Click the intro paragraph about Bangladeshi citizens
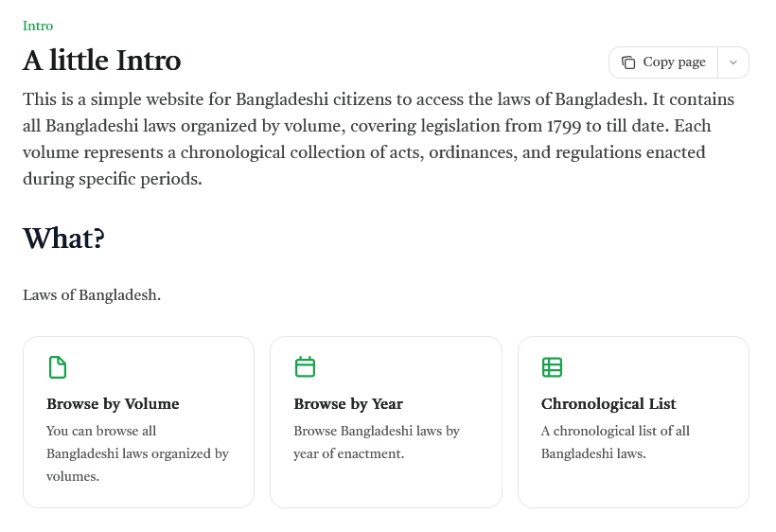Screen dimensions: 776x532 379,139
